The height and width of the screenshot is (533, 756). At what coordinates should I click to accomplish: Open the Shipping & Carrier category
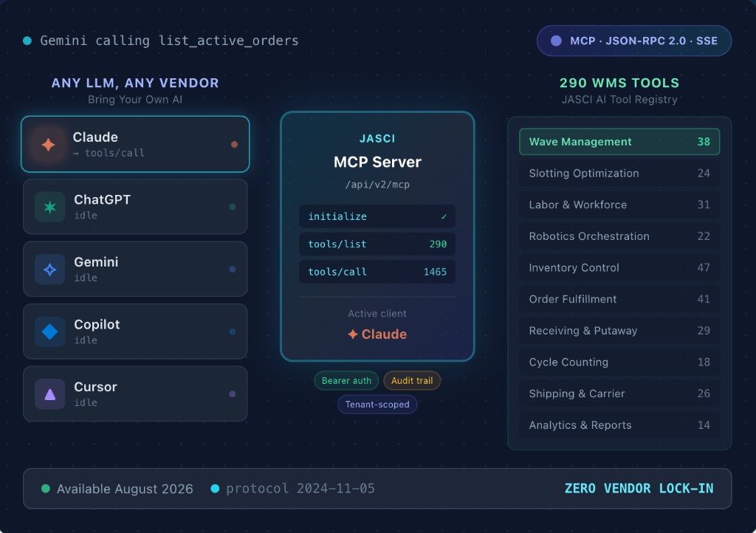coord(619,393)
